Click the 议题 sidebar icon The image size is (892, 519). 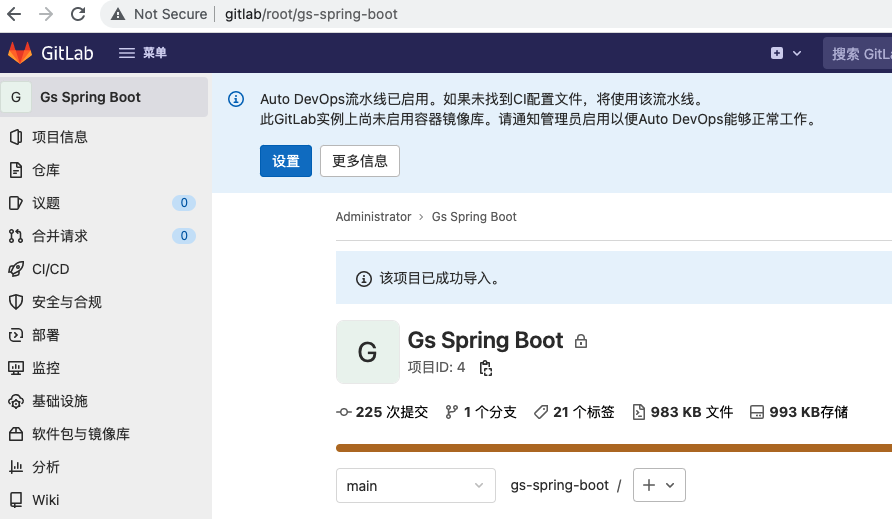pyautogui.click(x=16, y=203)
